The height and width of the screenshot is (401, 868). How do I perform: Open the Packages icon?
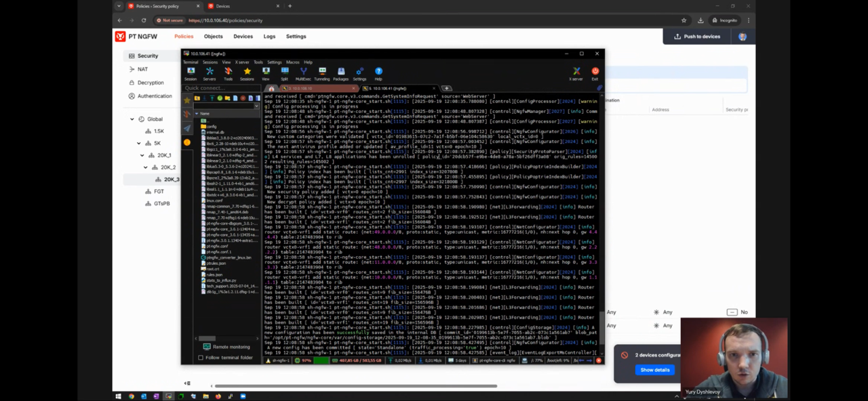340,73
